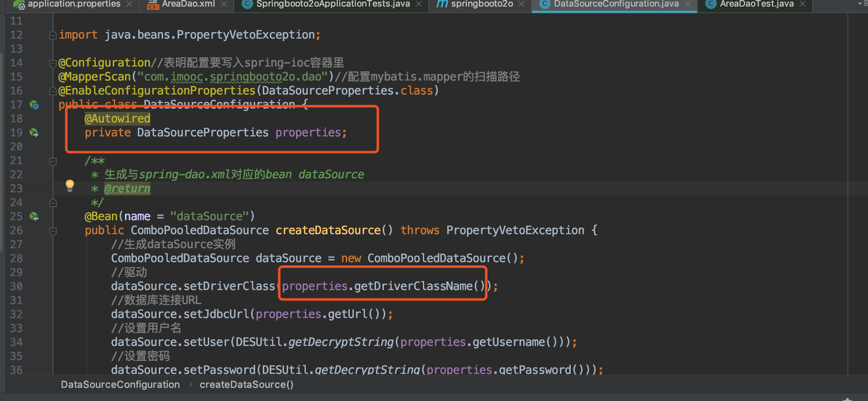Collapse the annotations fold marker at line 14
Screen dimensions: 868x401
click(x=53, y=63)
